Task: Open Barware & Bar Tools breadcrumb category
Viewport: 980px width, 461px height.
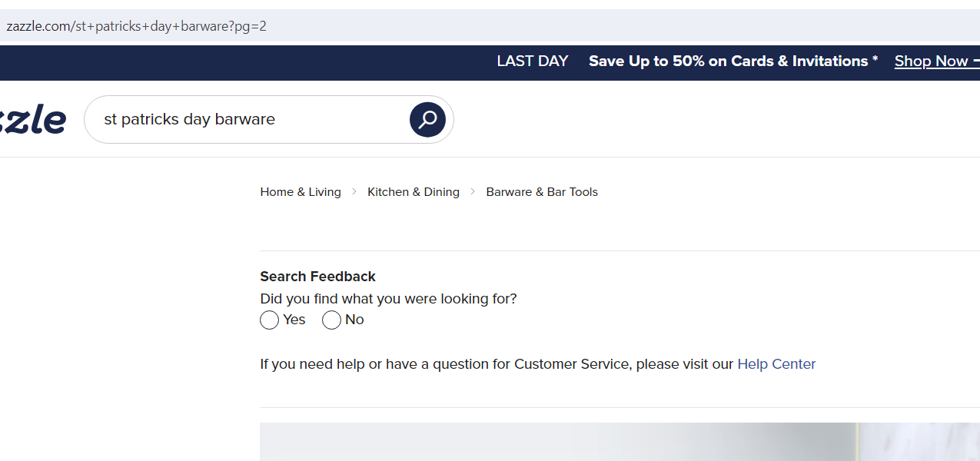Action: pyautogui.click(x=542, y=192)
